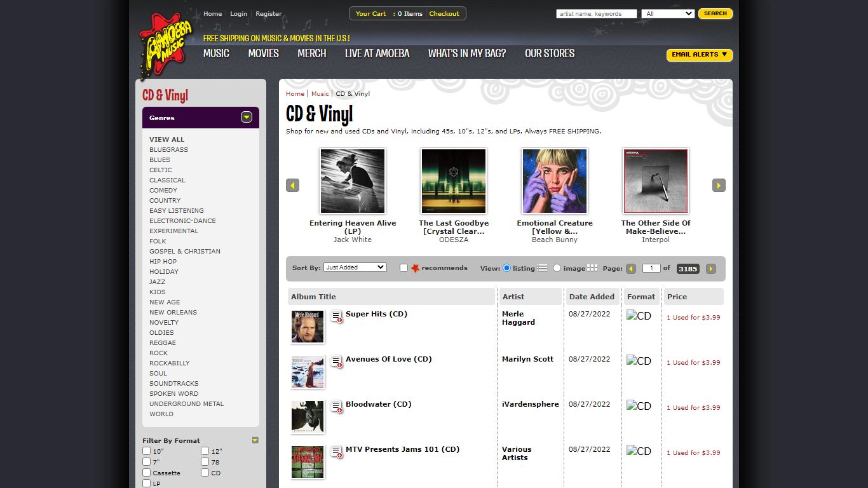Select the Rock genre
Viewport: 868px width, 488px height.
tap(159, 353)
